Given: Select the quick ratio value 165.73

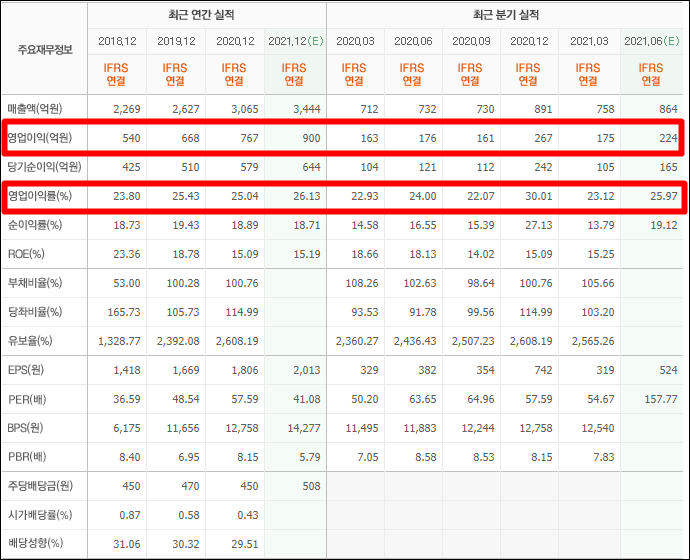Looking at the screenshot, I should point(124,312).
